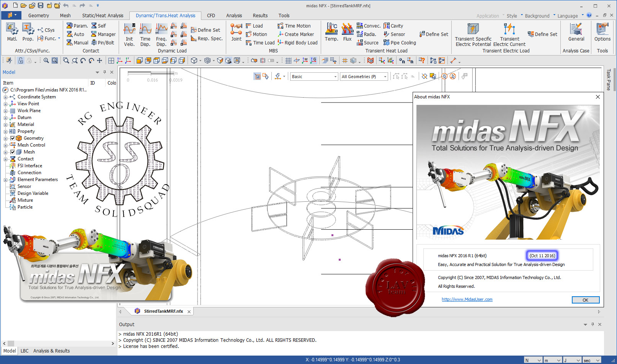Toggle the Mesh checkbox in model tree
The height and width of the screenshot is (364, 617).
[x=13, y=152]
